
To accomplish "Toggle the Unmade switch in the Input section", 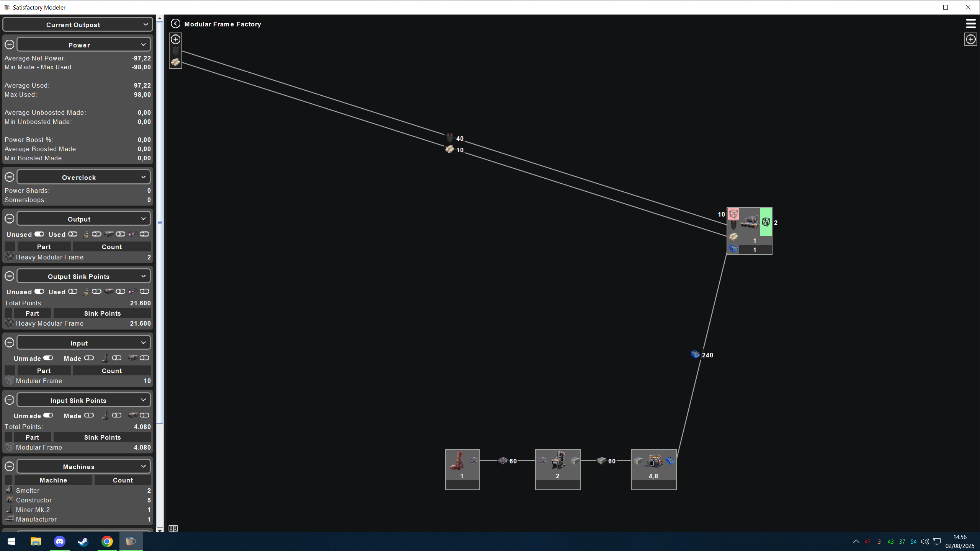I will pyautogui.click(x=48, y=358).
